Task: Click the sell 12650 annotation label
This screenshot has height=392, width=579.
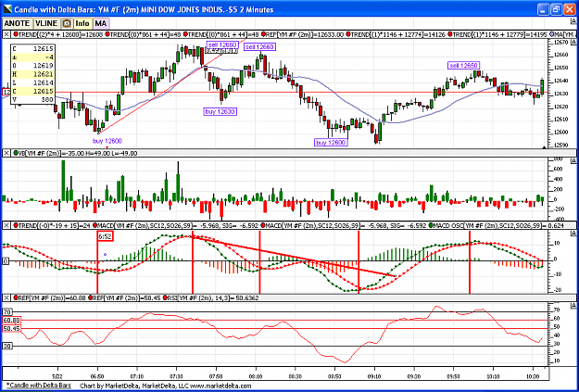Action: tap(463, 66)
